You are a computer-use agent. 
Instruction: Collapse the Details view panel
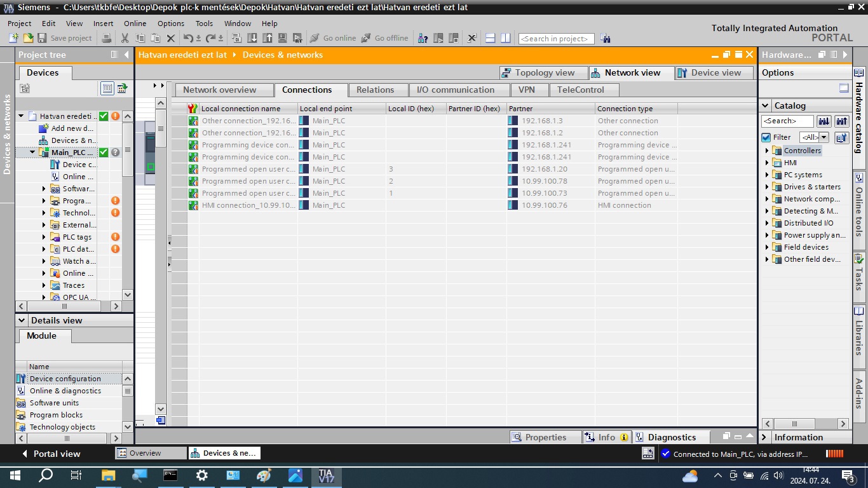22,320
